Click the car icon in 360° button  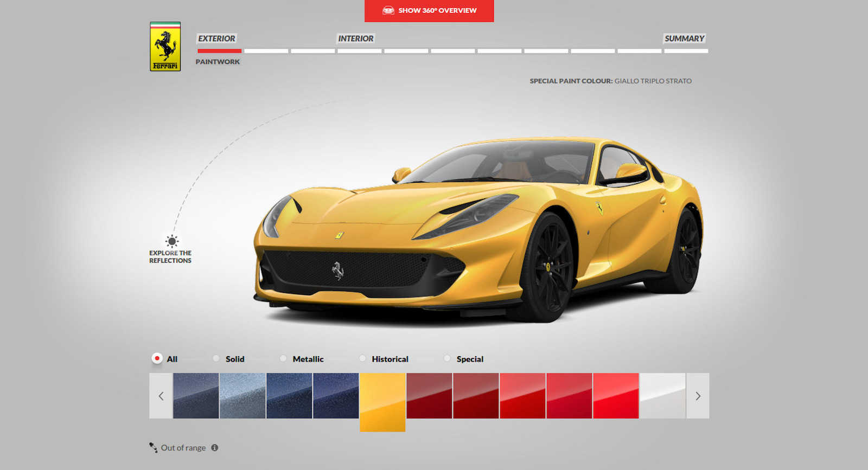388,10
